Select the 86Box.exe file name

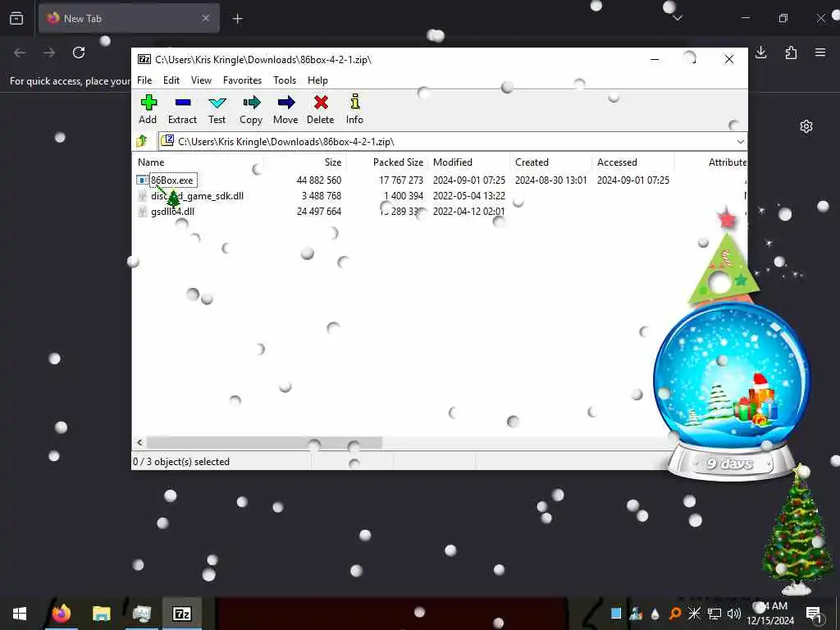[x=172, y=180]
